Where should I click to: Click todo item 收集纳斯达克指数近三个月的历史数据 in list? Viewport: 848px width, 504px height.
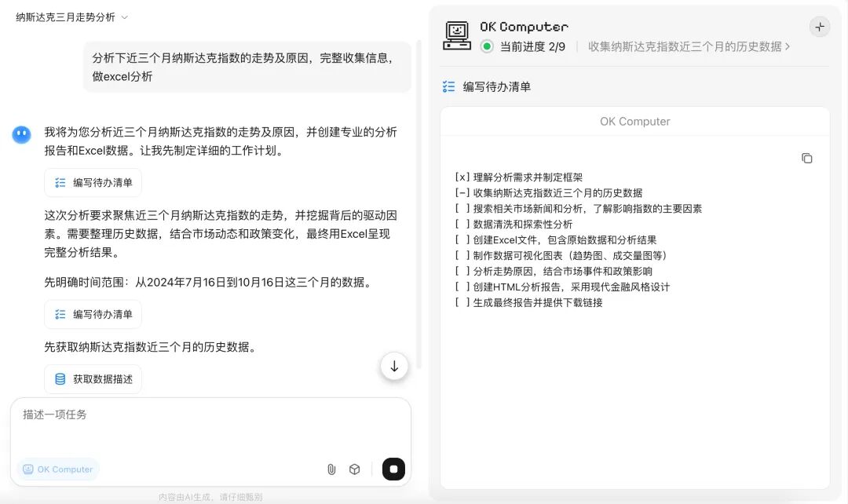(x=548, y=193)
